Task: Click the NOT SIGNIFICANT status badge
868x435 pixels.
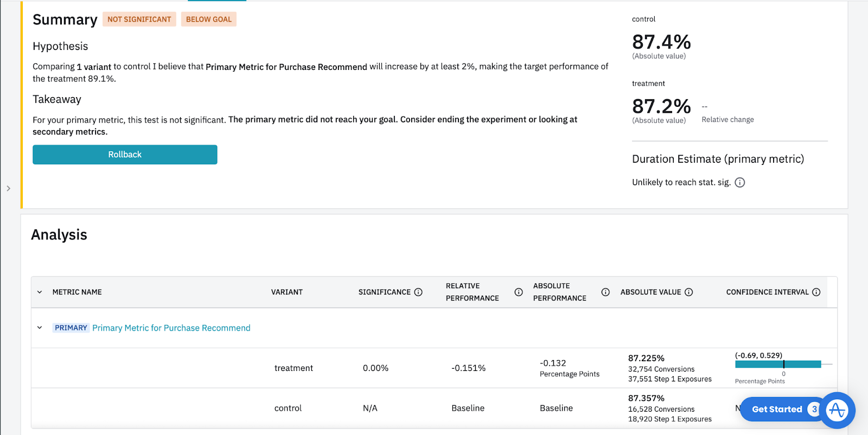Action: pyautogui.click(x=139, y=20)
